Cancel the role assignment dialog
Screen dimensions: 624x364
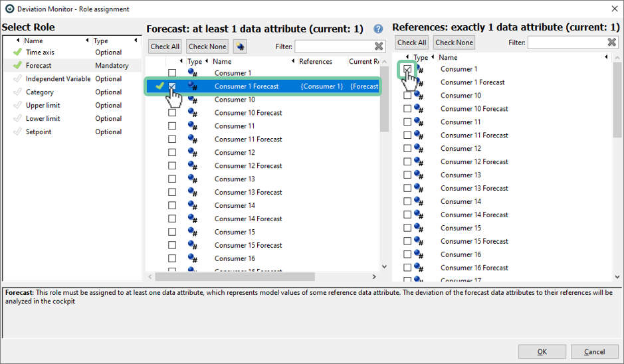click(x=594, y=351)
